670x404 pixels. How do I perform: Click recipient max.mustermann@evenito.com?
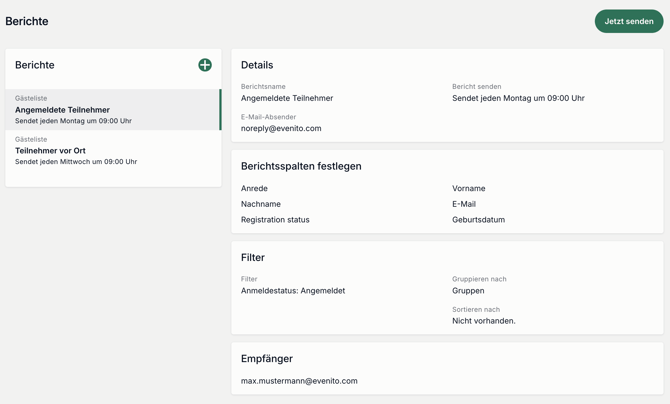coord(299,381)
